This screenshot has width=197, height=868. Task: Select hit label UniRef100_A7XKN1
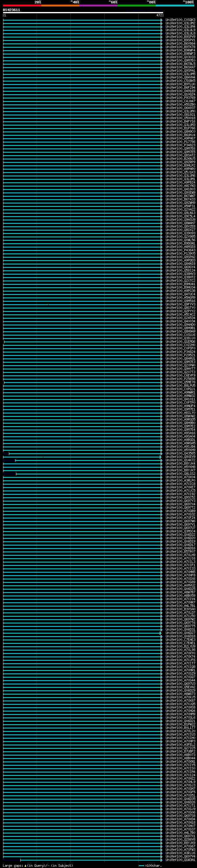(180, 761)
